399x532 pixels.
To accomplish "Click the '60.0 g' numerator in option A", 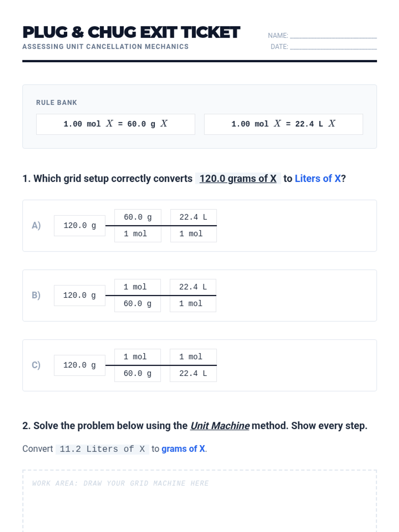I will (x=138, y=217).
